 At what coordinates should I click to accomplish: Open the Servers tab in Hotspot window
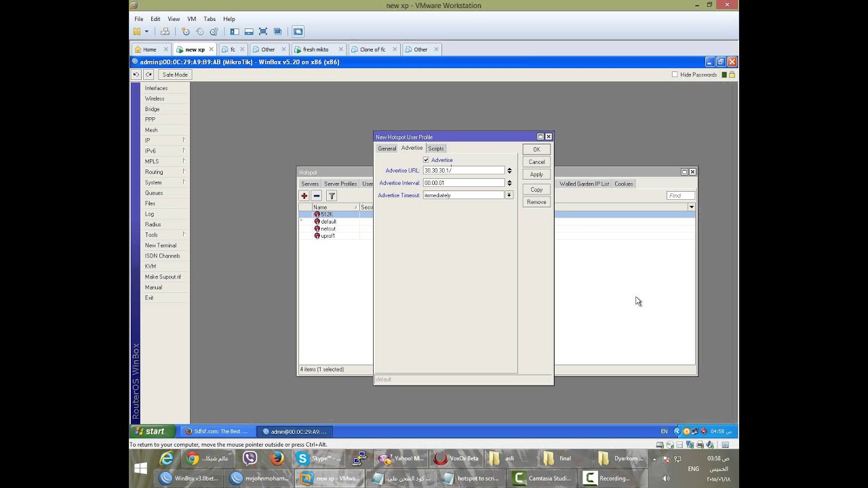click(x=310, y=184)
